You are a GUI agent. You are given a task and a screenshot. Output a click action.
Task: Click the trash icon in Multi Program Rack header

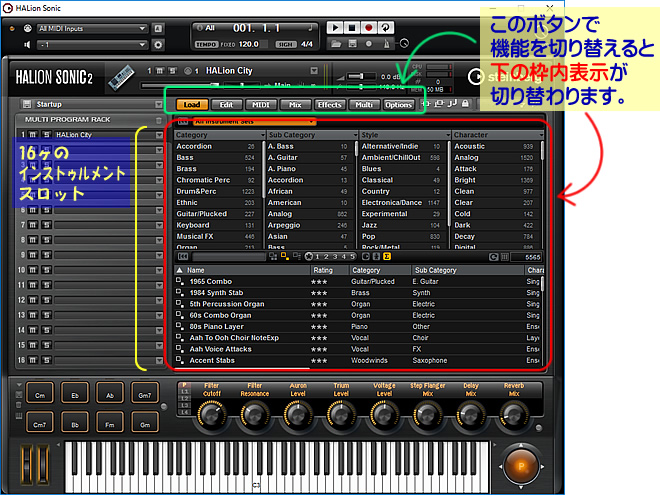point(158,120)
